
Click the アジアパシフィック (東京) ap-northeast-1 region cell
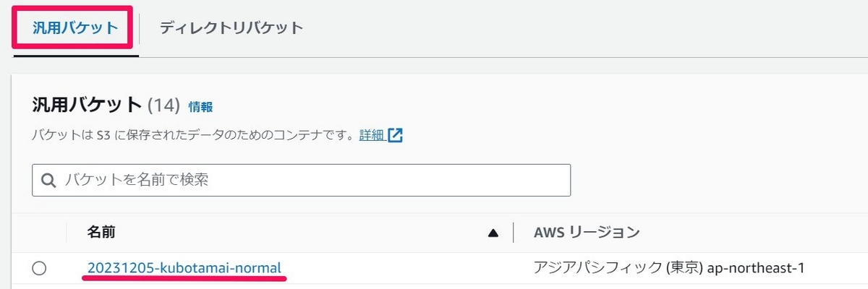point(669,269)
